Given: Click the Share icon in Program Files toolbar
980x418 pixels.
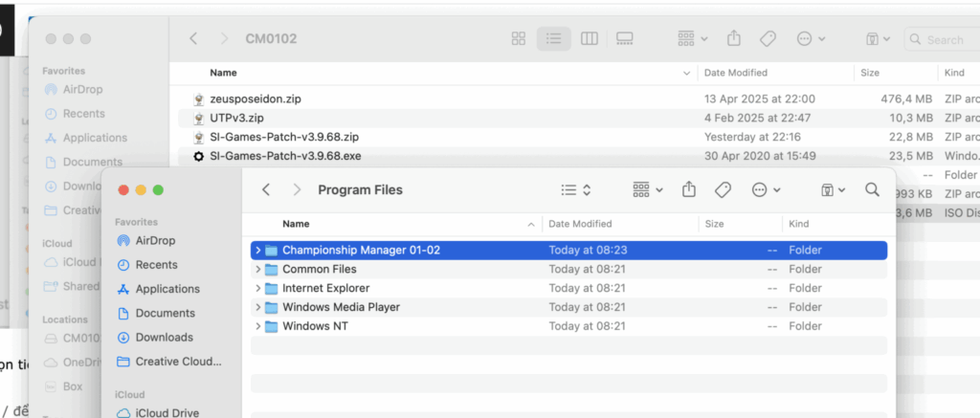Looking at the screenshot, I should click(x=688, y=190).
